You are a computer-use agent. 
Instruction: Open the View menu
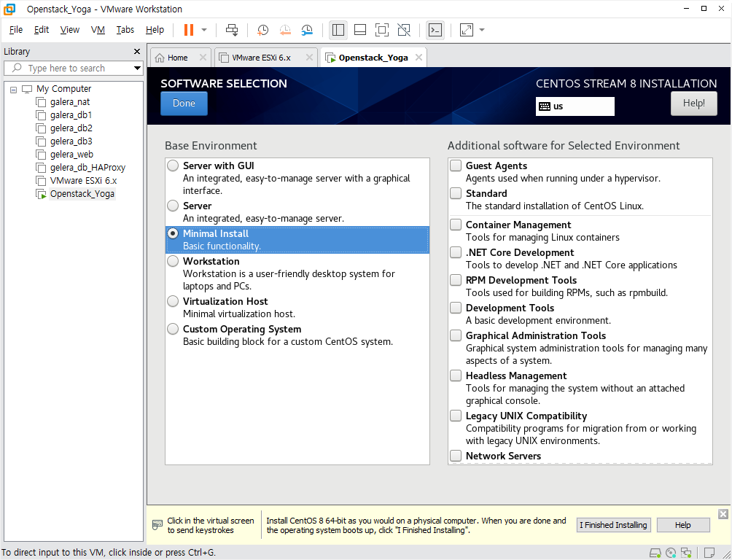click(x=70, y=30)
